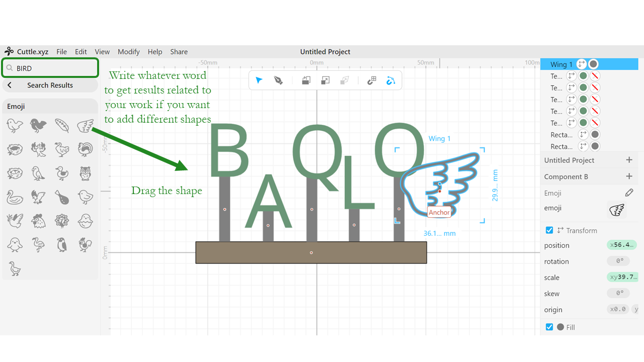The width and height of the screenshot is (644, 362).
Task: Toggle snap-to-grid magnet icon
Action: [x=372, y=80]
